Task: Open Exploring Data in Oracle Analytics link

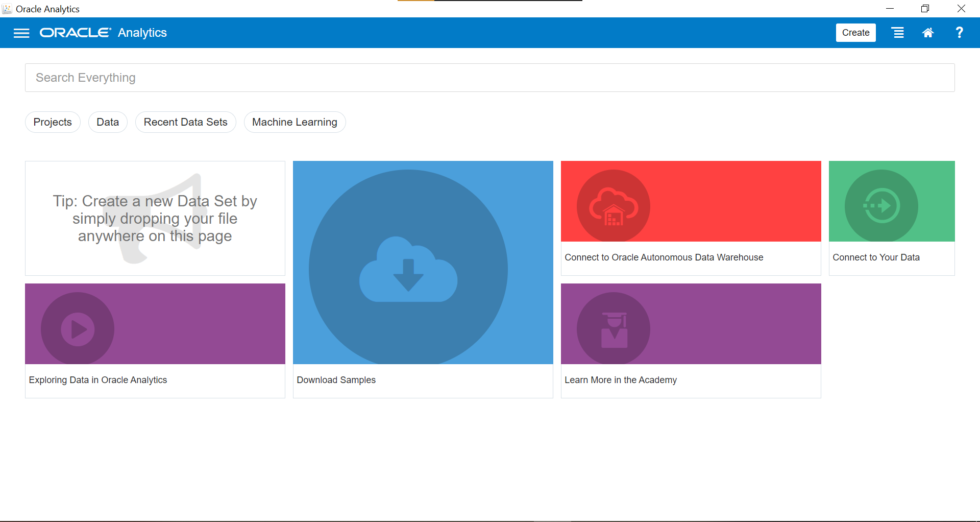Action: pyautogui.click(x=98, y=380)
